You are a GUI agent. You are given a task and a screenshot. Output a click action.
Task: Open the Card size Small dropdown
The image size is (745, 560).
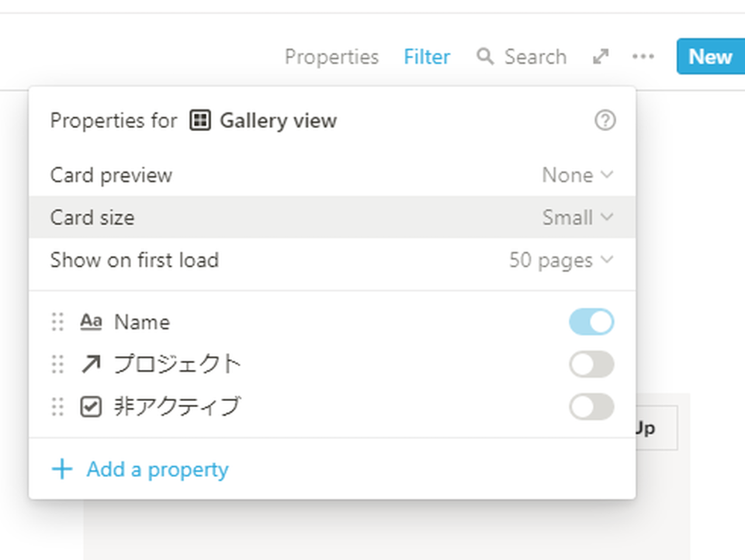[x=577, y=217]
